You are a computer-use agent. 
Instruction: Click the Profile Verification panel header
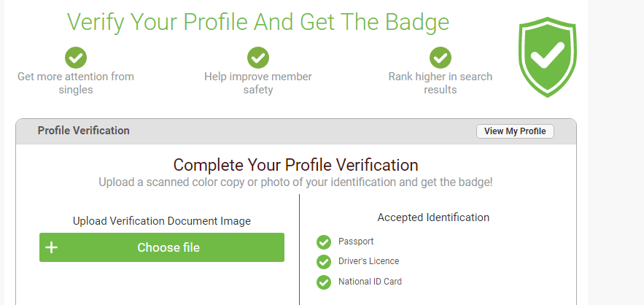pos(84,131)
